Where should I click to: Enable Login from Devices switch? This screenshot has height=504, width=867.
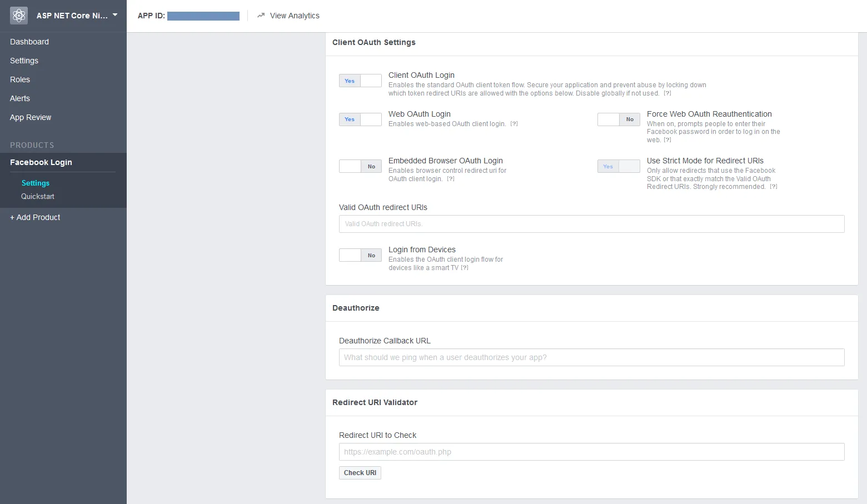(360, 255)
